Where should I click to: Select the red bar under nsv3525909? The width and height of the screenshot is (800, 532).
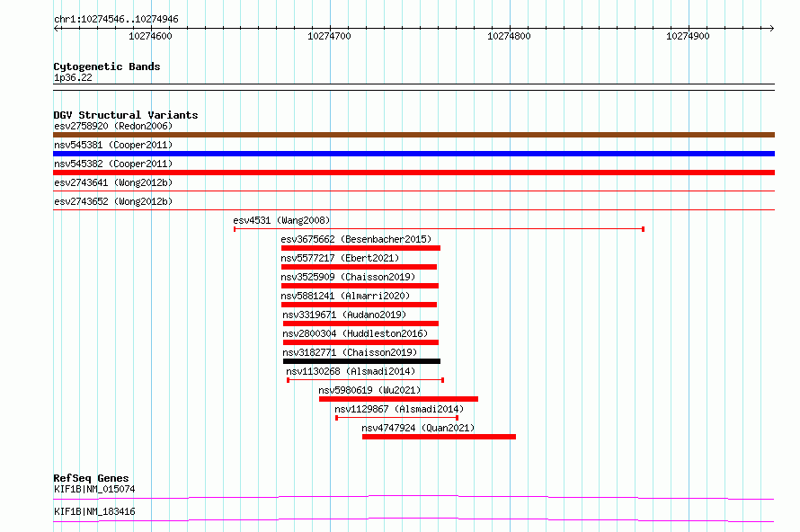(x=360, y=286)
